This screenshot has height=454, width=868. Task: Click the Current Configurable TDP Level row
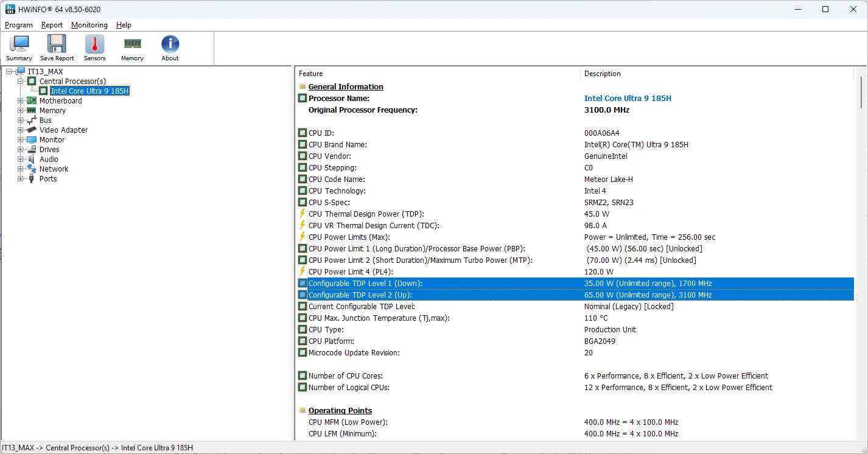(x=575, y=307)
